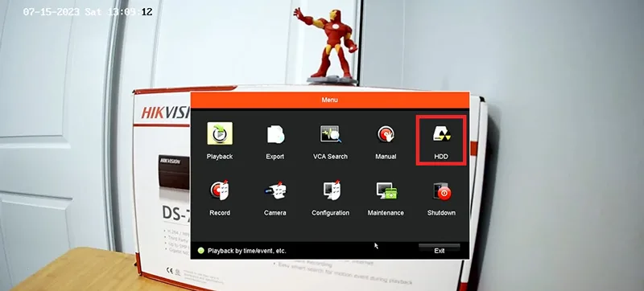Click the Exit button

click(439, 250)
